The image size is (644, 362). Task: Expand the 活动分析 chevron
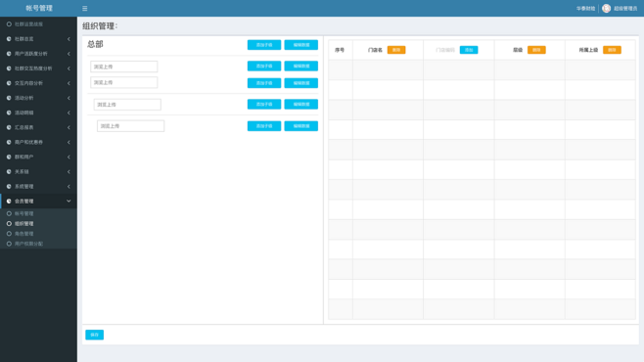[69, 98]
